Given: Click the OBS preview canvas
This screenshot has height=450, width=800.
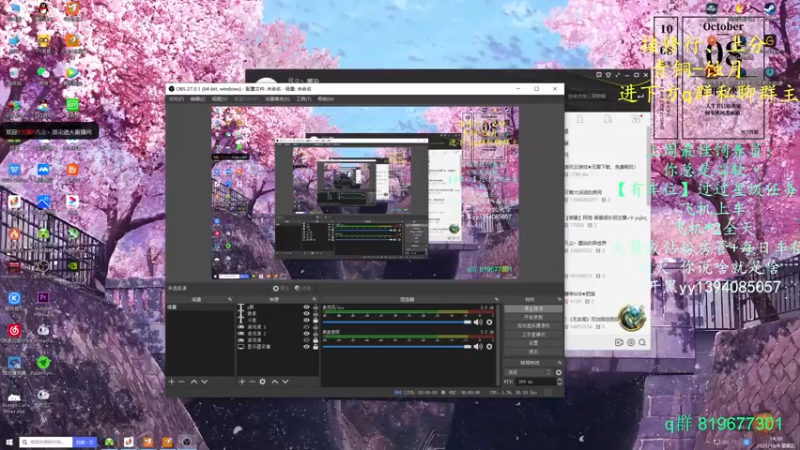Looking at the screenshot, I should point(365,192).
